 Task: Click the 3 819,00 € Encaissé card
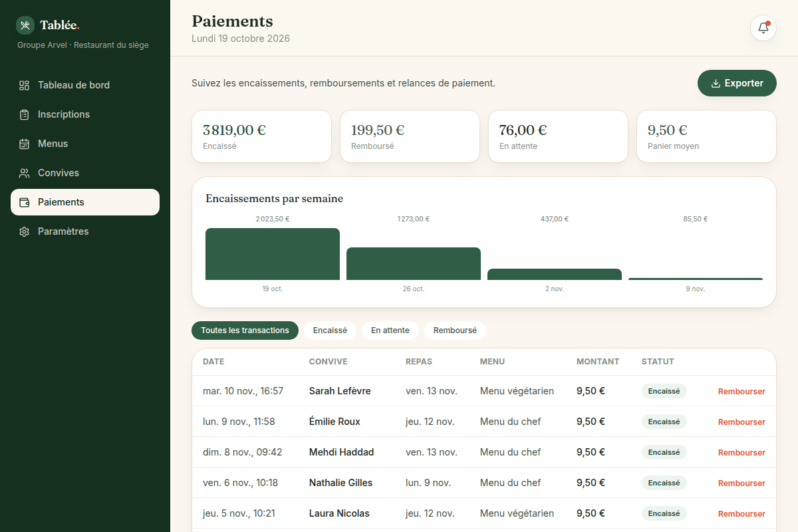[x=261, y=136]
